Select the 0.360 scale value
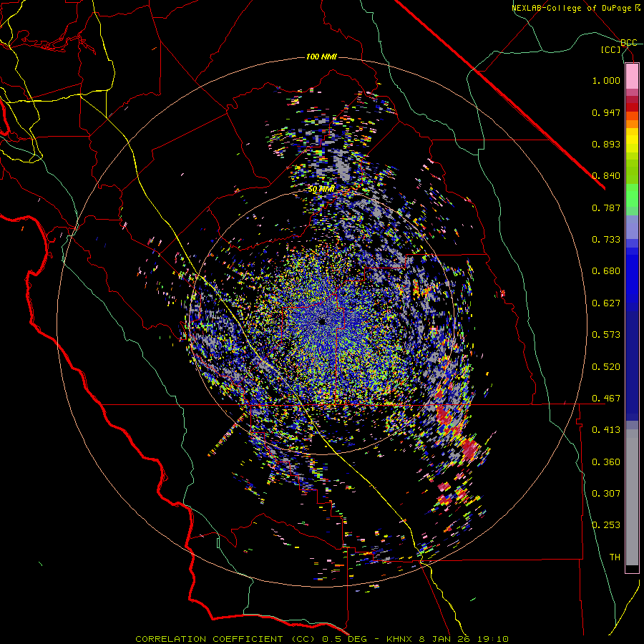Viewport: 644px width, 644px height. (606, 462)
